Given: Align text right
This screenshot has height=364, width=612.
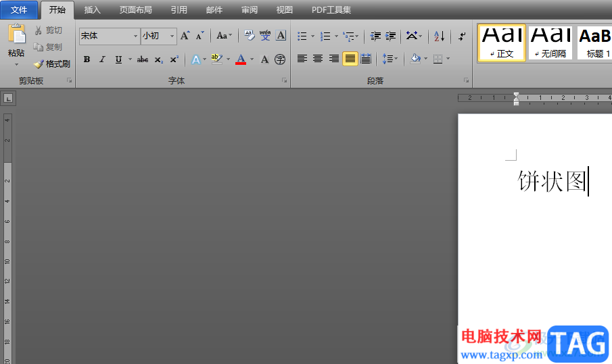Looking at the screenshot, I should pyautogui.click(x=333, y=59).
